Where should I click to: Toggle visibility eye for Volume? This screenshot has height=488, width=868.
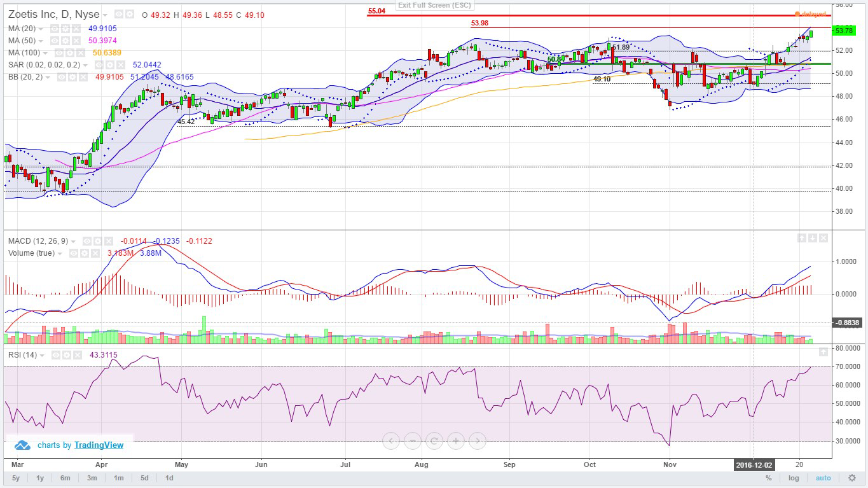(x=74, y=253)
